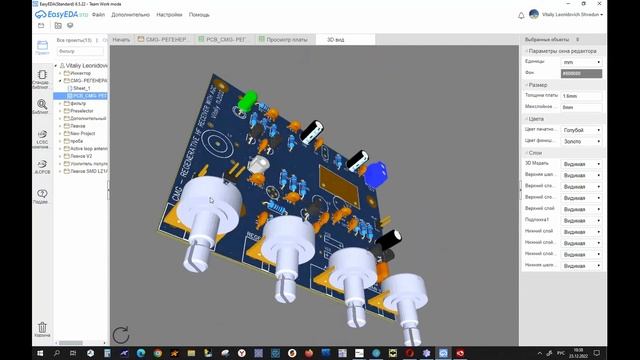Open the Project panel icon in sidebar

tap(42, 47)
